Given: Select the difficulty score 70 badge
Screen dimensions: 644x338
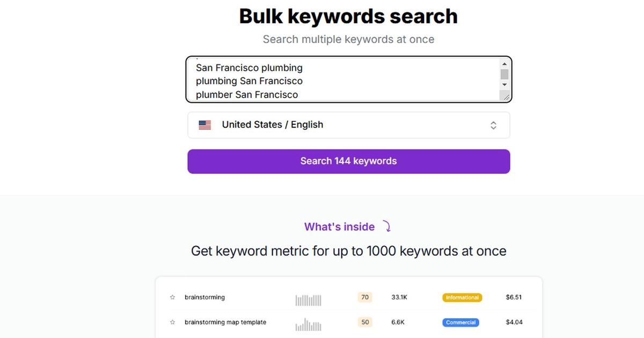Looking at the screenshot, I should pyautogui.click(x=365, y=297).
